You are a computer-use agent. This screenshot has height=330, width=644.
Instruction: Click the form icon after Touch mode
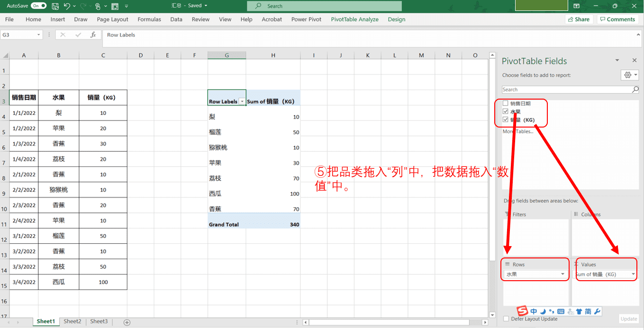(x=115, y=6)
